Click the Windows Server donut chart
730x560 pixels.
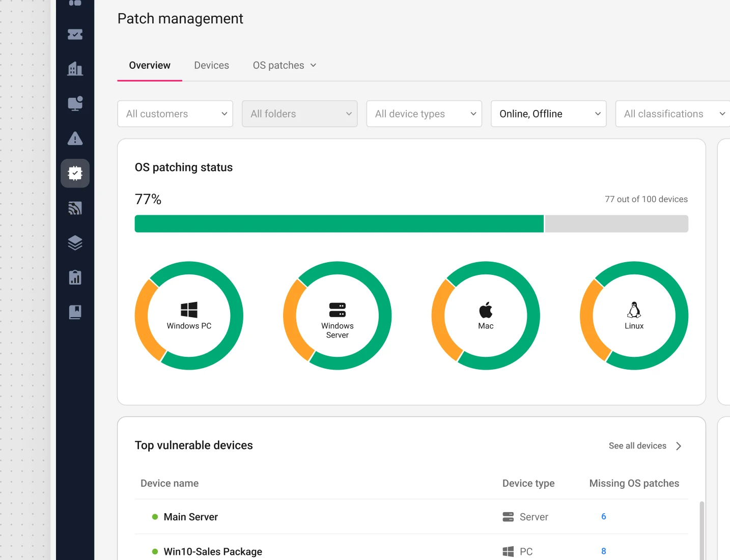click(x=338, y=316)
